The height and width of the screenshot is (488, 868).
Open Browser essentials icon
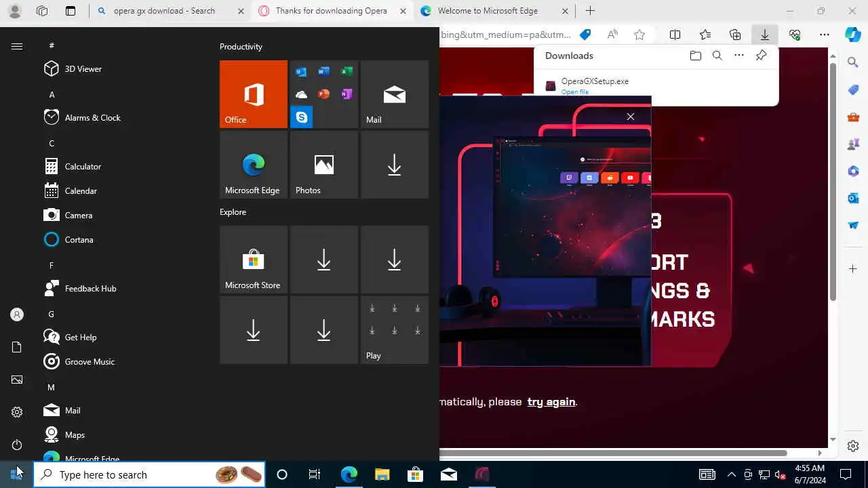pos(795,35)
